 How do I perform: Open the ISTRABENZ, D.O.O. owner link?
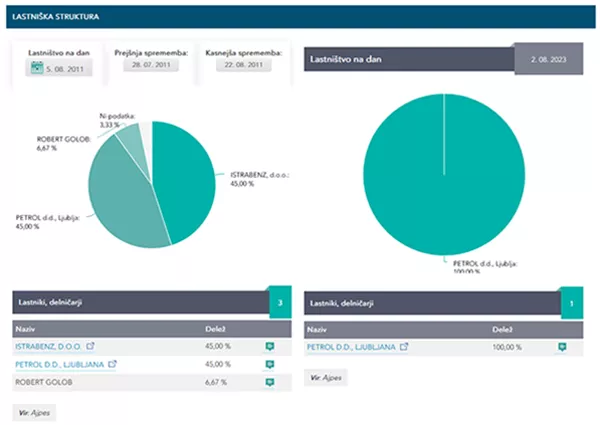click(51, 346)
